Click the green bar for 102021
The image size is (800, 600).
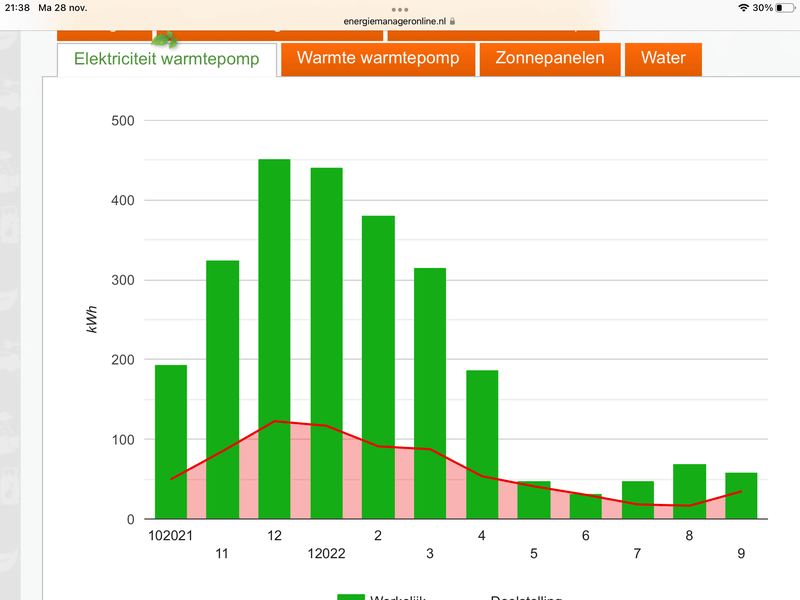[x=171, y=442]
